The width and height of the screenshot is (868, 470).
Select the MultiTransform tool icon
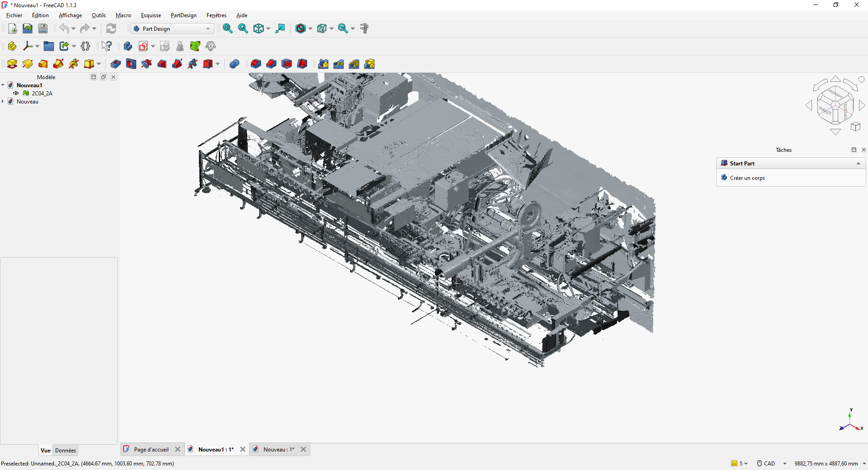click(x=369, y=64)
